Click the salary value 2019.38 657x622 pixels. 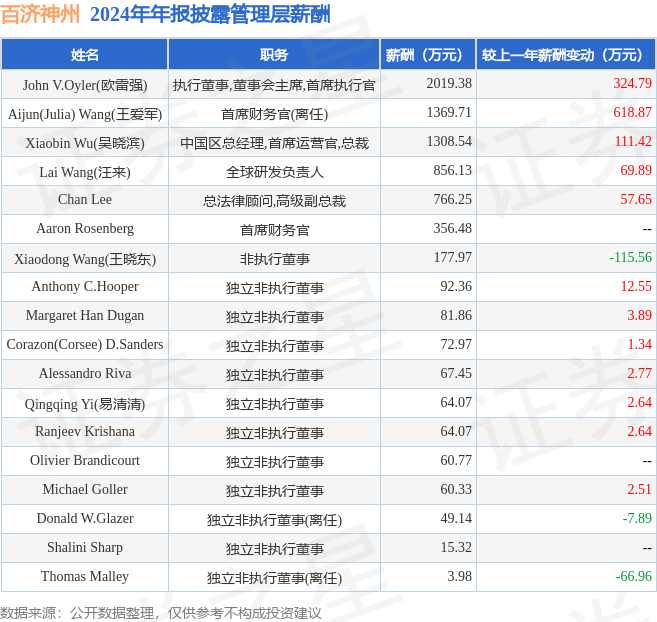(449, 83)
